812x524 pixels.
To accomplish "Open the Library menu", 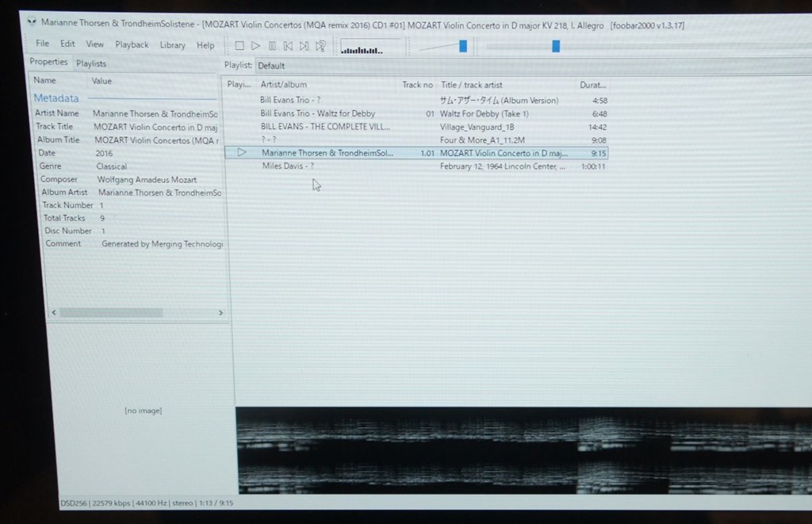I will click(x=172, y=45).
